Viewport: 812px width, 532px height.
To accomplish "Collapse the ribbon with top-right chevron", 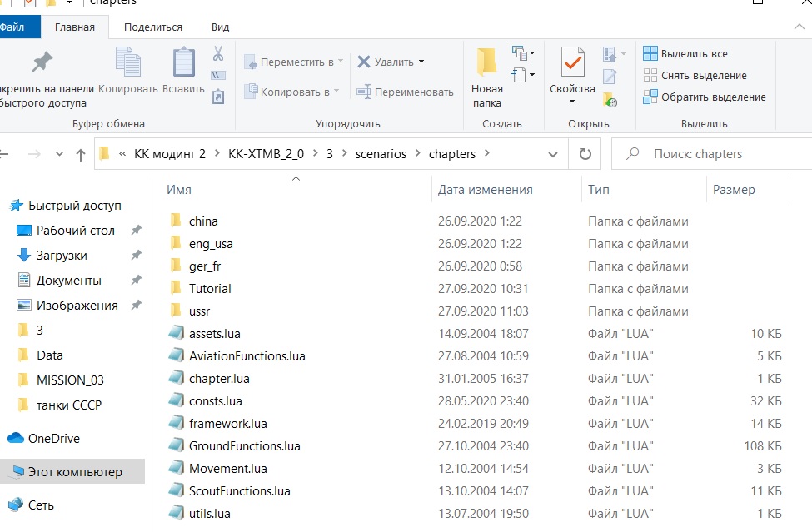I will click(x=799, y=27).
